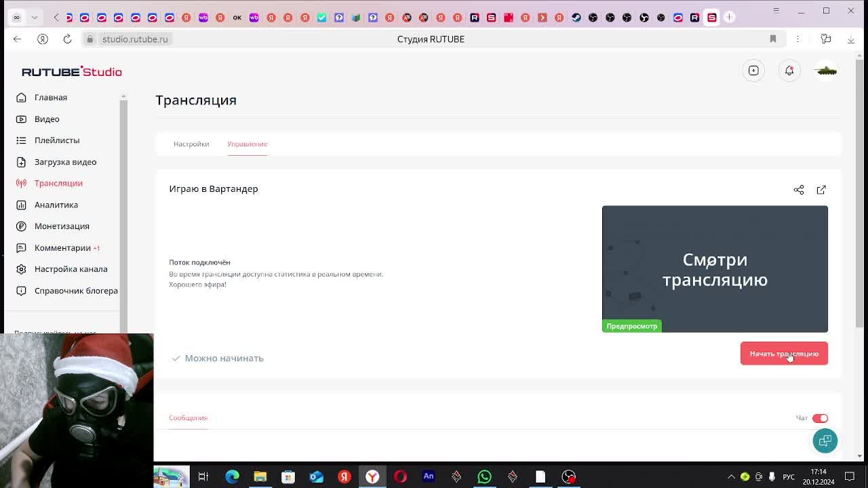
Task: Open the Плейлисты sidebar section
Action: [x=57, y=140]
